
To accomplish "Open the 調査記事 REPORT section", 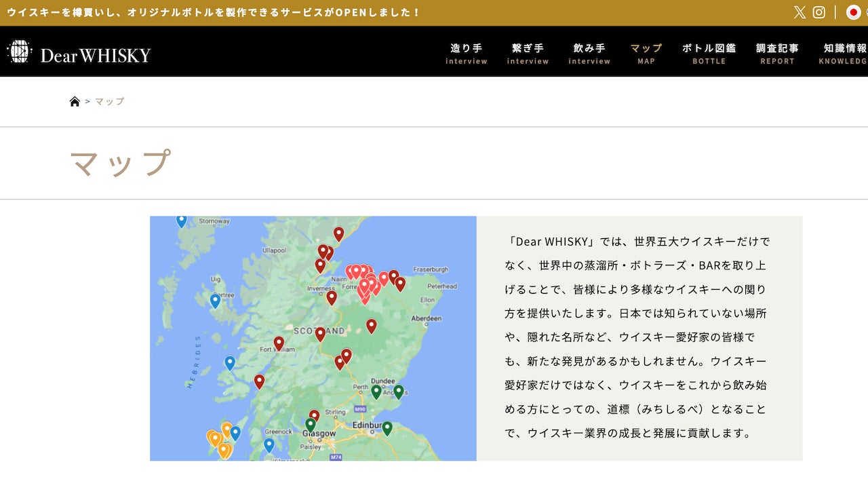I will pyautogui.click(x=778, y=54).
